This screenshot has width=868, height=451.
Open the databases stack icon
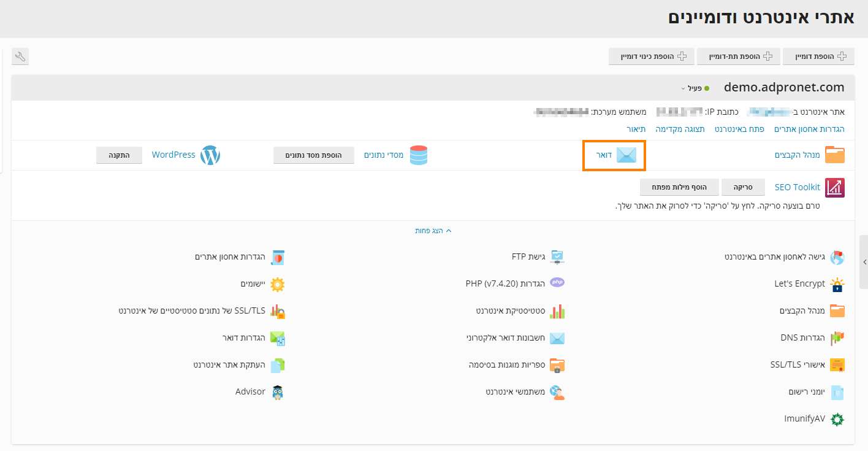[419, 155]
